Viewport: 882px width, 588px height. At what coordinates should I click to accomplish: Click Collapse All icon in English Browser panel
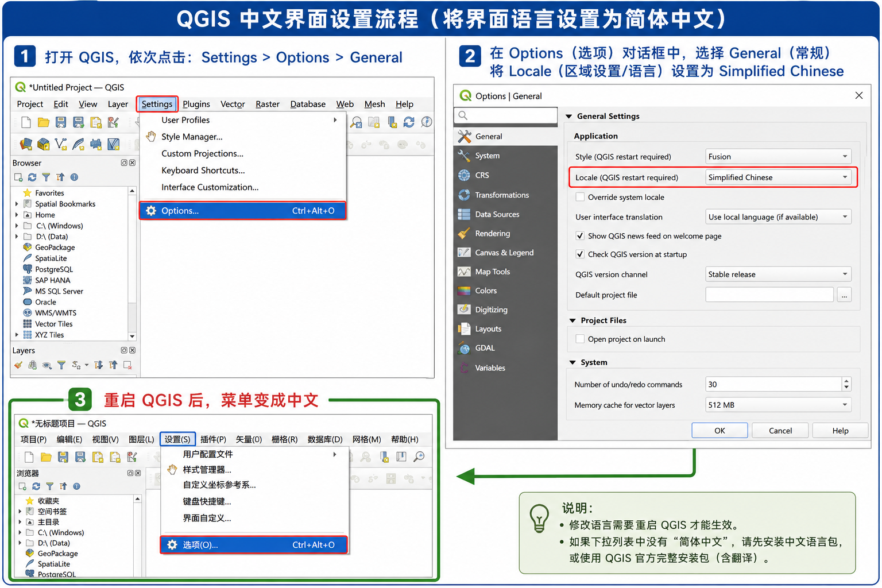click(60, 177)
